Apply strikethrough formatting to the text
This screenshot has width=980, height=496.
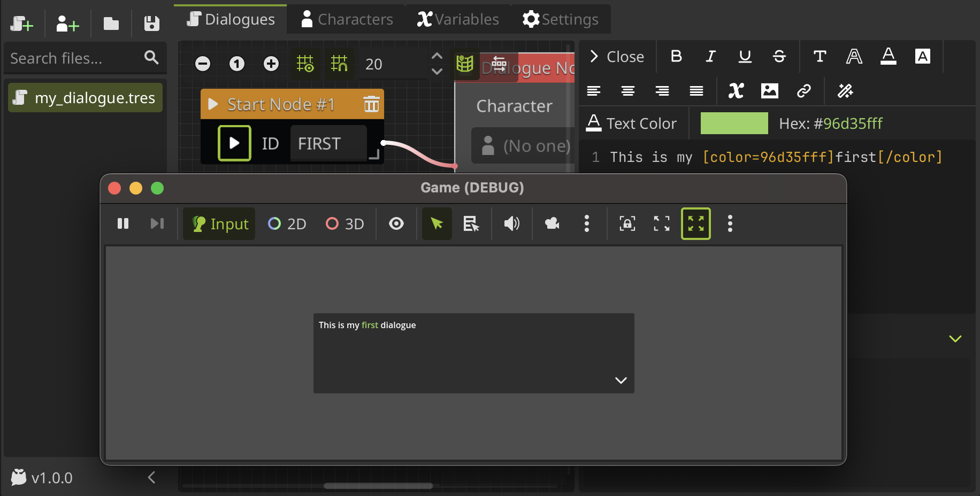pos(779,56)
